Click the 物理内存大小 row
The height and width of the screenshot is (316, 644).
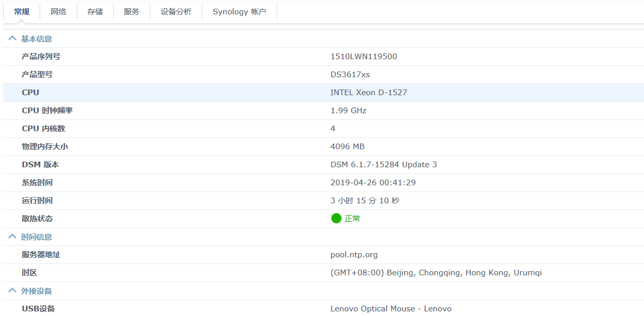[206, 146]
